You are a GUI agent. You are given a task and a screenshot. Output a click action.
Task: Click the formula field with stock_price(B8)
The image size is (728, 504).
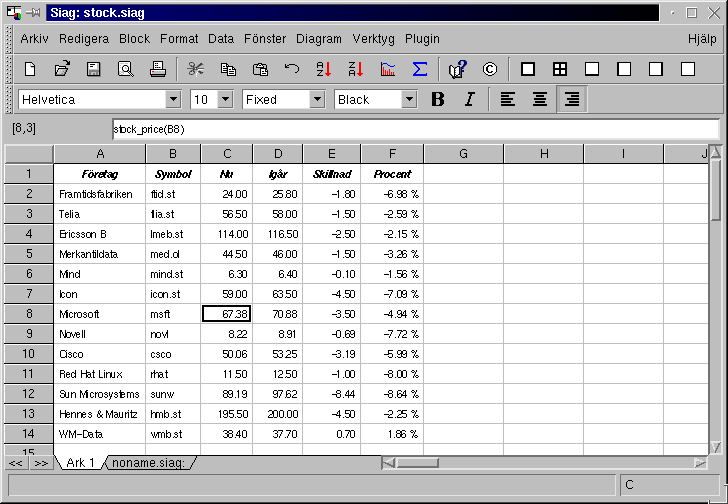(x=416, y=129)
